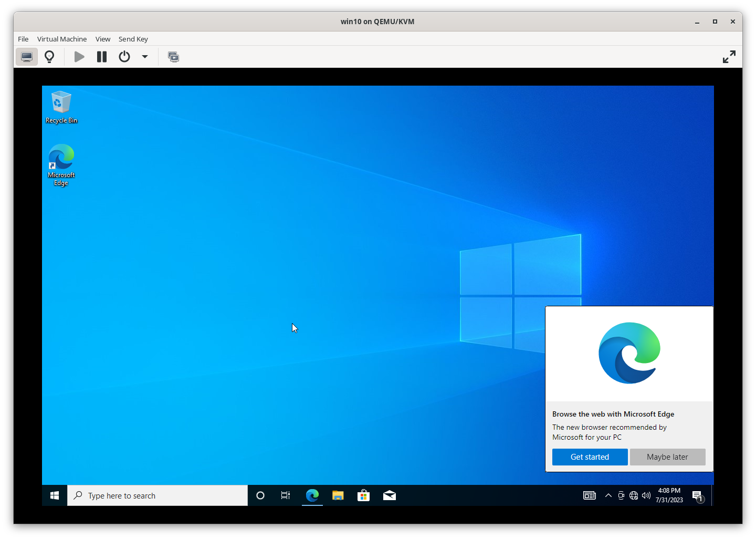The height and width of the screenshot is (539, 756).
Task: Open the Windows Start menu
Action: tap(55, 495)
